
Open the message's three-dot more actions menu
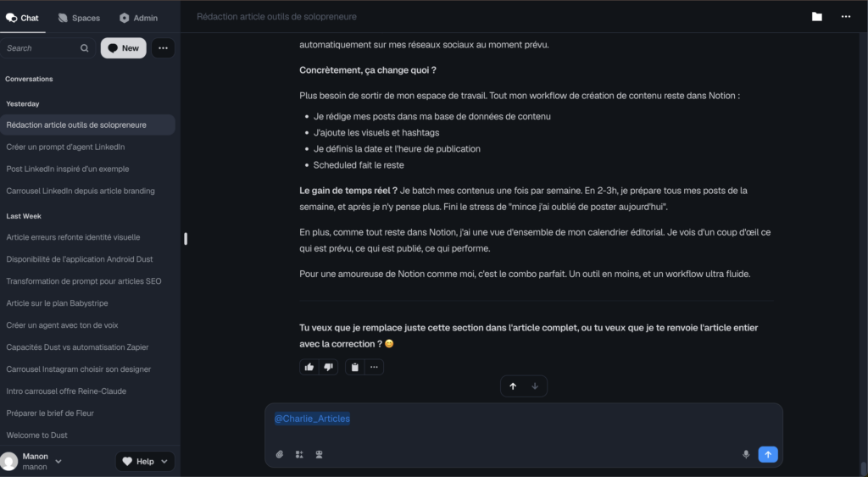click(x=374, y=367)
